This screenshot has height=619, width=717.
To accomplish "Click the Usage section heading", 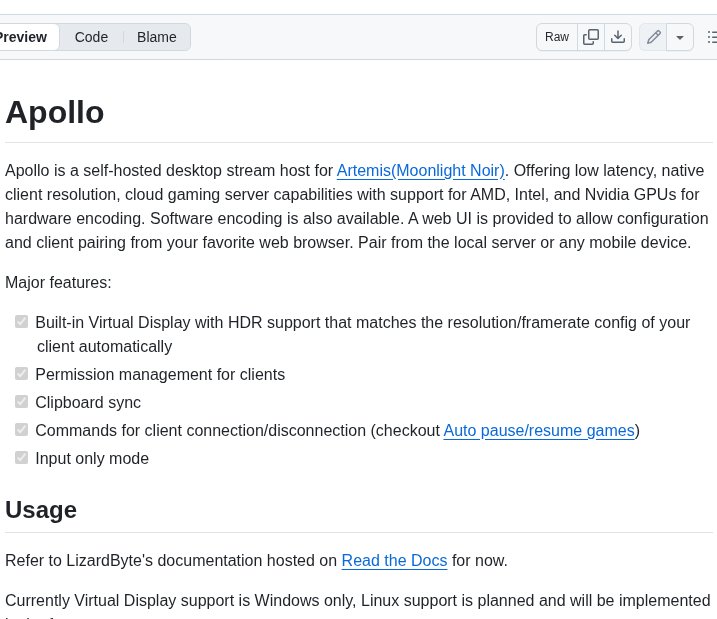I will click(41, 509).
